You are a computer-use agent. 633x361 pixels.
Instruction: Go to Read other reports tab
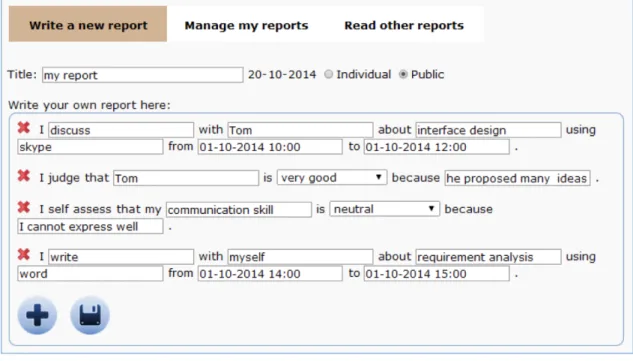(x=404, y=25)
